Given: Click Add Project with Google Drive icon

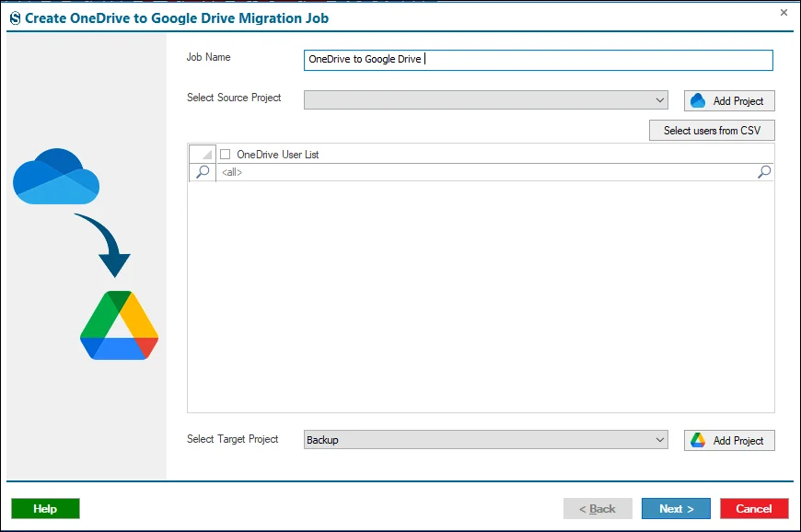Looking at the screenshot, I should [729, 440].
